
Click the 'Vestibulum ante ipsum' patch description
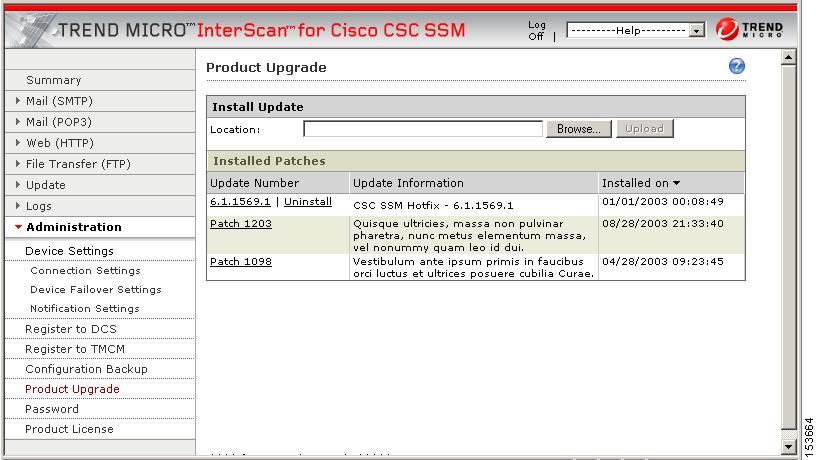(x=473, y=267)
